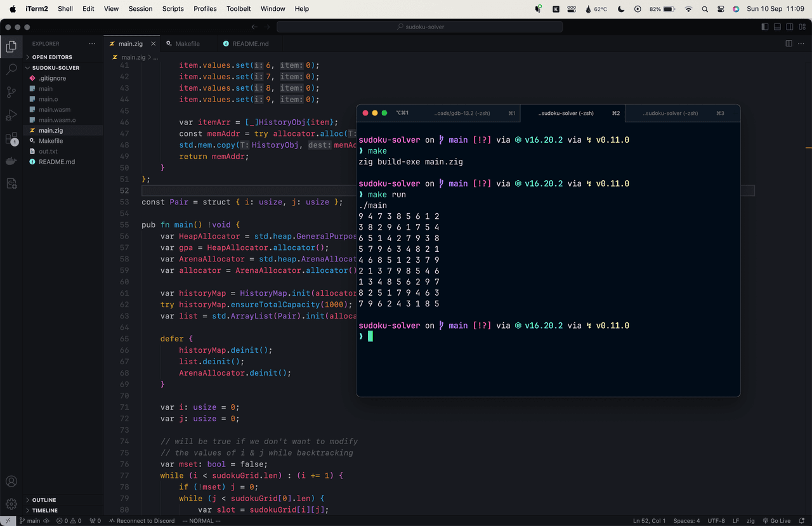Image resolution: width=812 pixels, height=526 pixels.
Task: Expand the OPEN EDITORS section
Action: pos(52,57)
